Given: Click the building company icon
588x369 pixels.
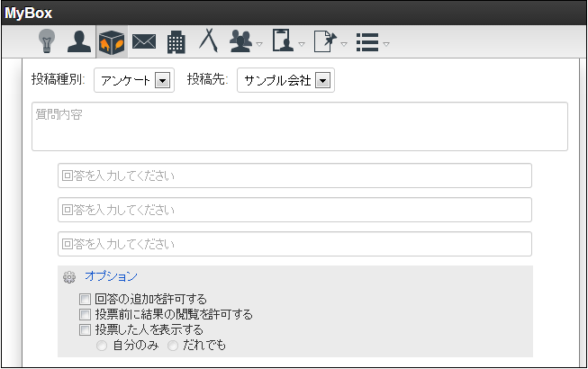Looking at the screenshot, I should pos(176,42).
